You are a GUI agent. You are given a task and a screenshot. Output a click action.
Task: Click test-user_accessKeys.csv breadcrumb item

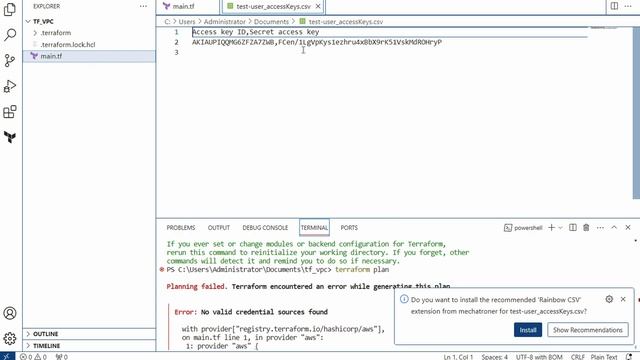pos(341,22)
